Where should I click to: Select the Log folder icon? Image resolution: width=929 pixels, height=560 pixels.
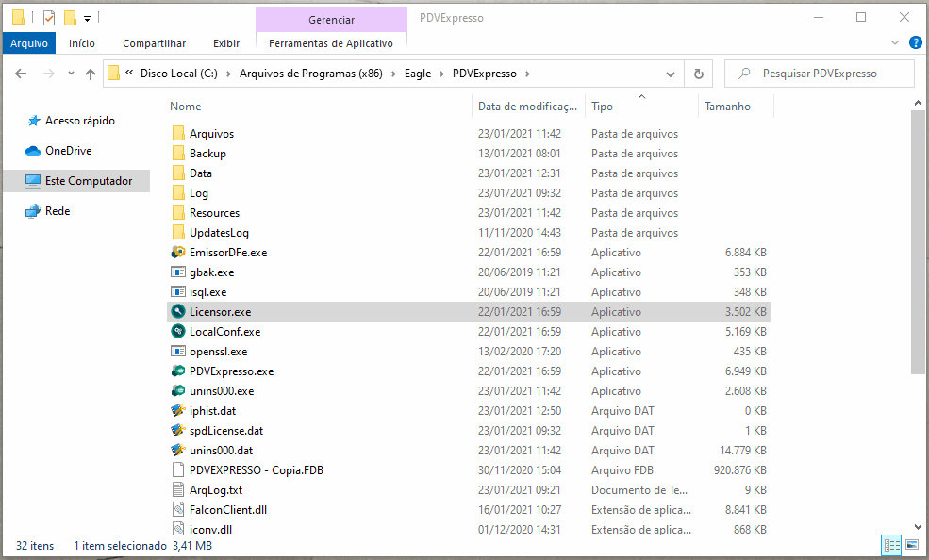point(177,193)
